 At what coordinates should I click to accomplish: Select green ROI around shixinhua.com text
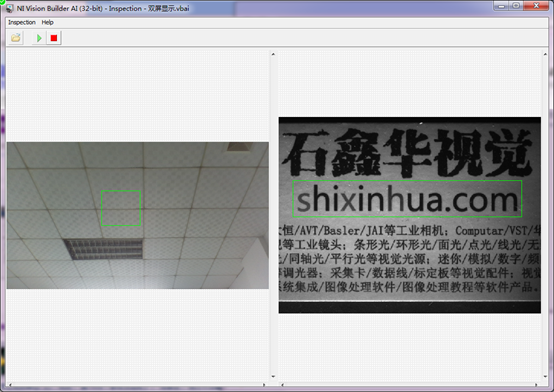(407, 199)
